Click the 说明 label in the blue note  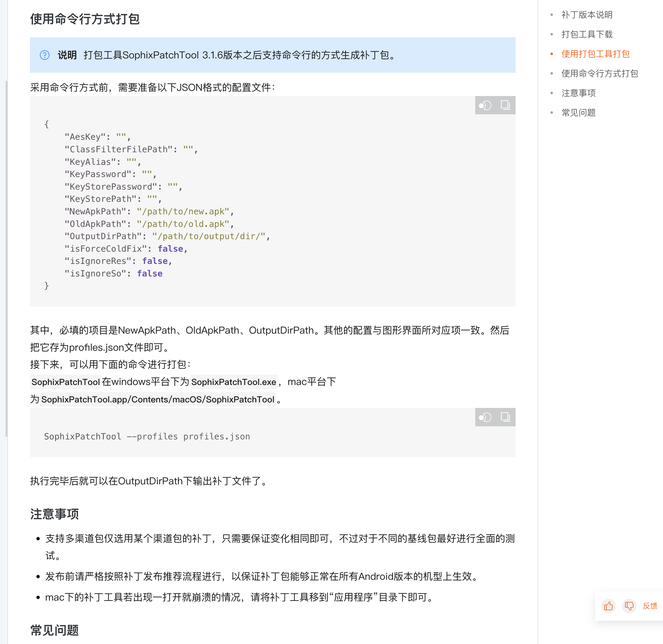click(67, 55)
